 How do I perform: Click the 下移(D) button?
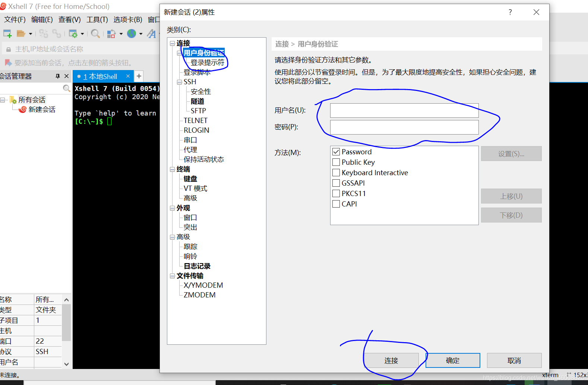point(511,215)
